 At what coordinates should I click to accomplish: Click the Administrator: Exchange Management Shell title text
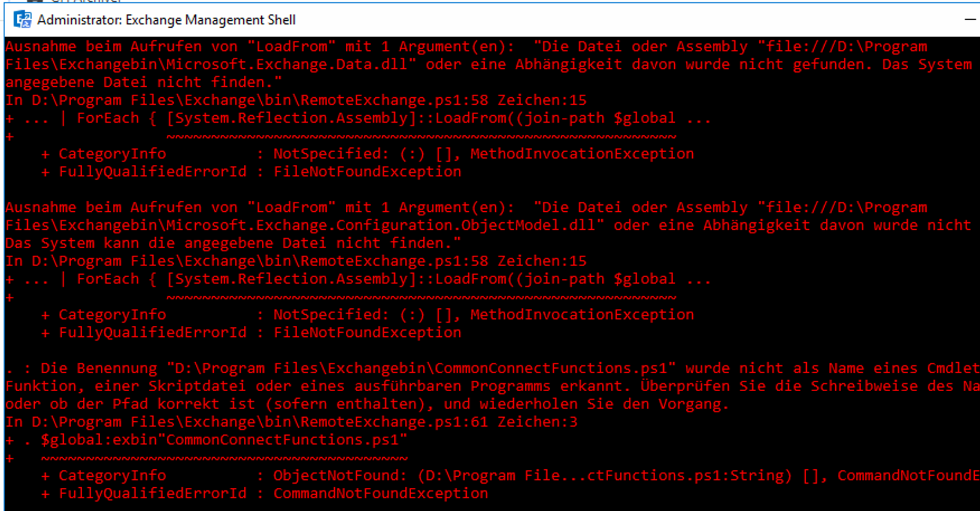(x=166, y=20)
